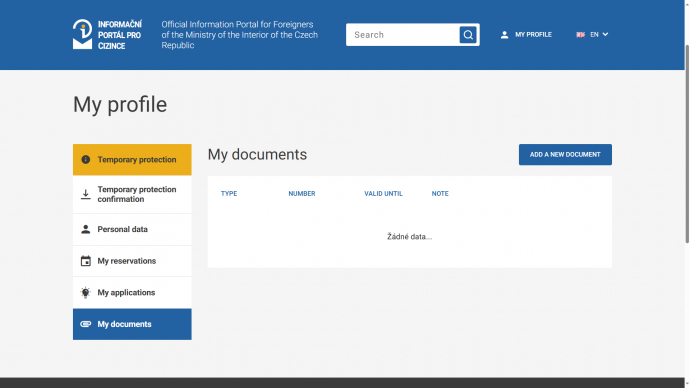Open My reservations section

(132, 261)
